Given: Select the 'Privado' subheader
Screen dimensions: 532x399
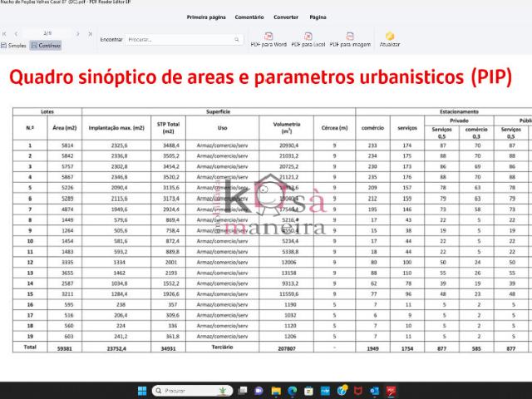Looking at the screenshot, I should [x=459, y=121].
